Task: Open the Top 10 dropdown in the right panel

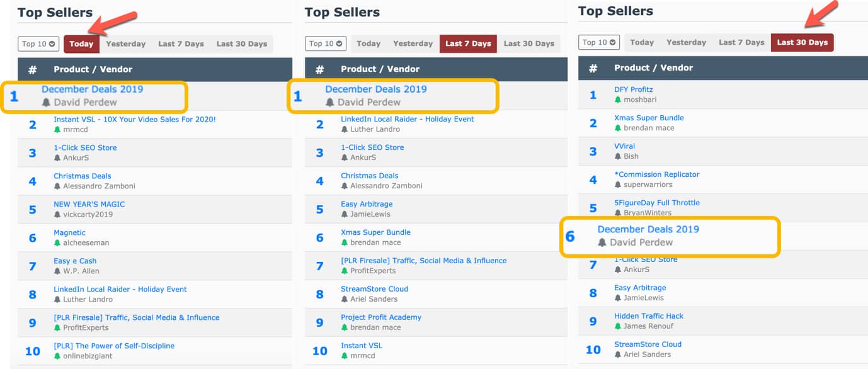Action: 598,43
